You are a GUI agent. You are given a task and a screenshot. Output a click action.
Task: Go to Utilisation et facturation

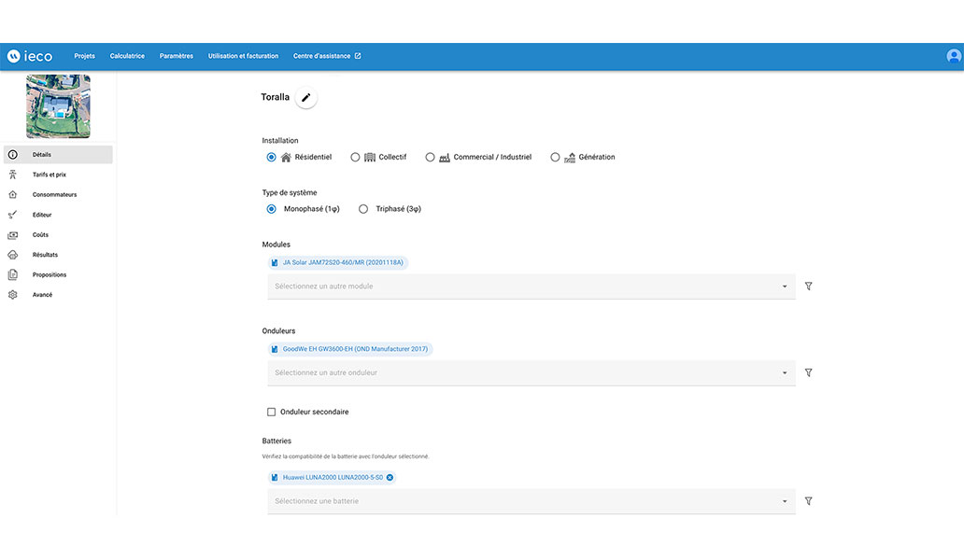coord(243,56)
